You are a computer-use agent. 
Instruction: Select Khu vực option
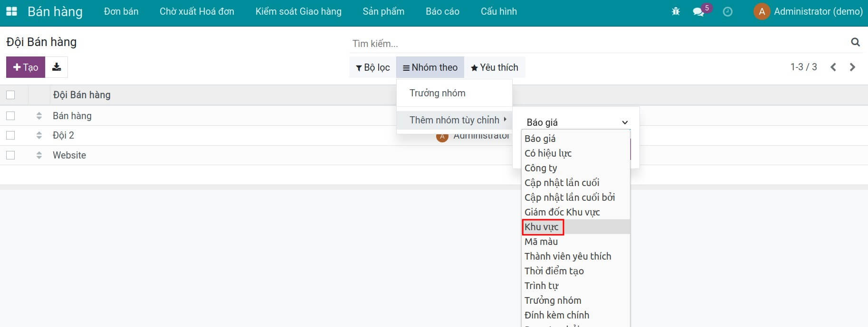576,227
